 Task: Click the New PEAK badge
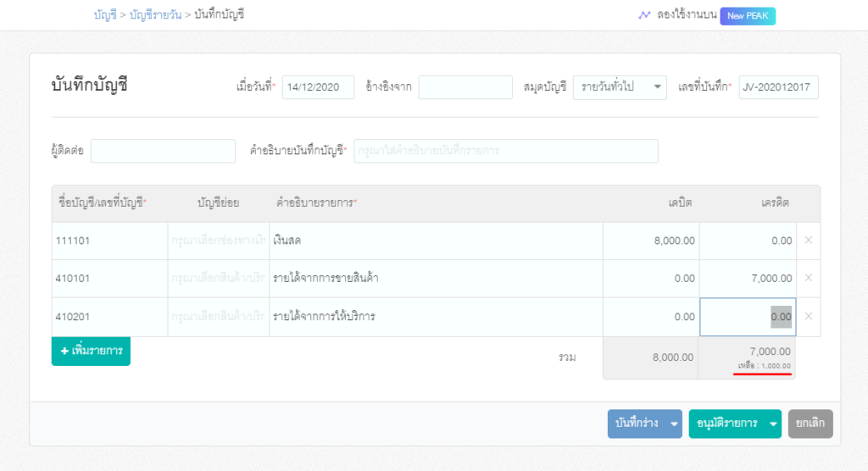[748, 16]
